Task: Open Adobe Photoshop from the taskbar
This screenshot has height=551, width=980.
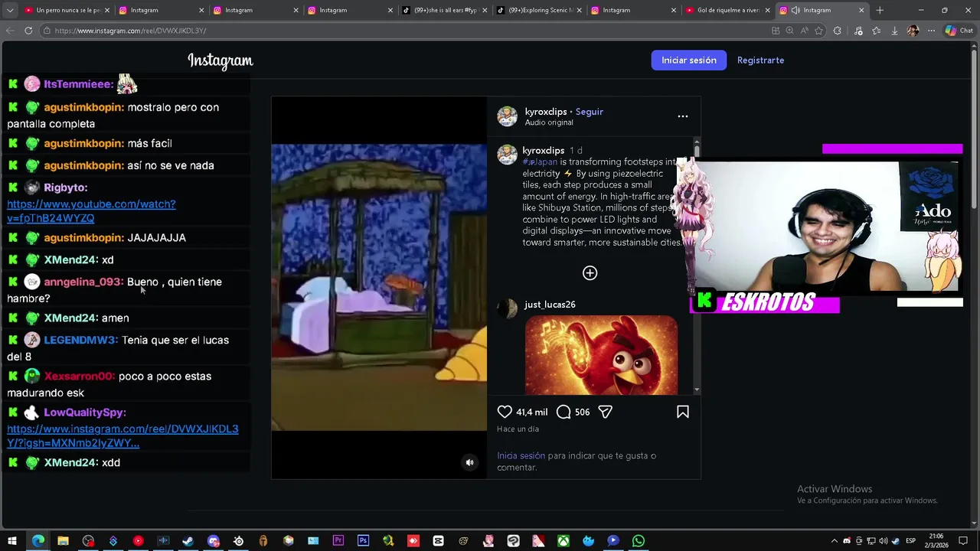Action: pos(363,541)
